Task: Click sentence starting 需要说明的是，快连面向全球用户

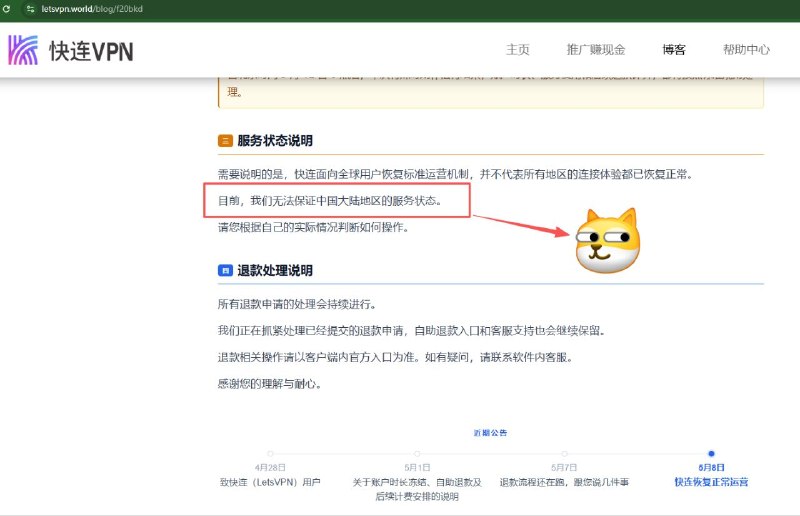Action: (455, 174)
